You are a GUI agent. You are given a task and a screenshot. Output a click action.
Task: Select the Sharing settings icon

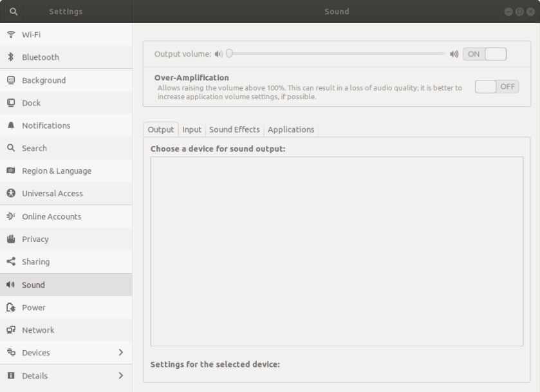point(11,261)
